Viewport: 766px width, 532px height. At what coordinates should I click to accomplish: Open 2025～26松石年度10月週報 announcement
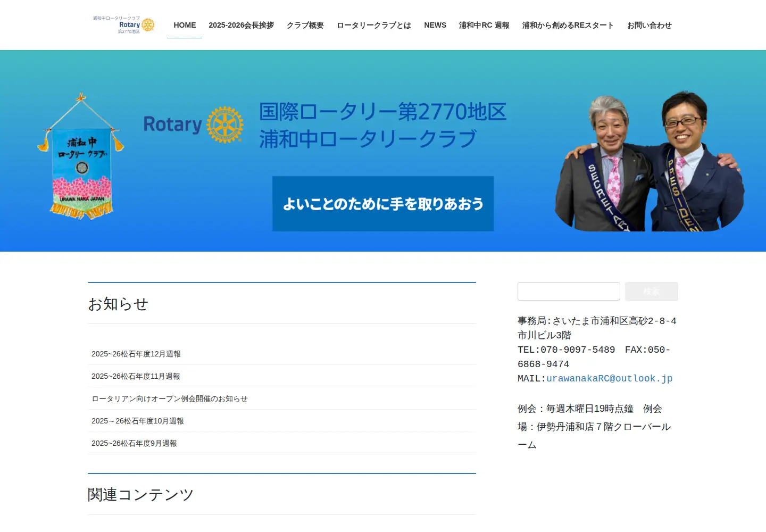point(138,421)
